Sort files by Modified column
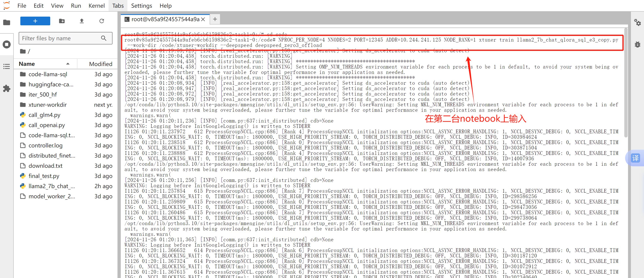 tap(100, 64)
